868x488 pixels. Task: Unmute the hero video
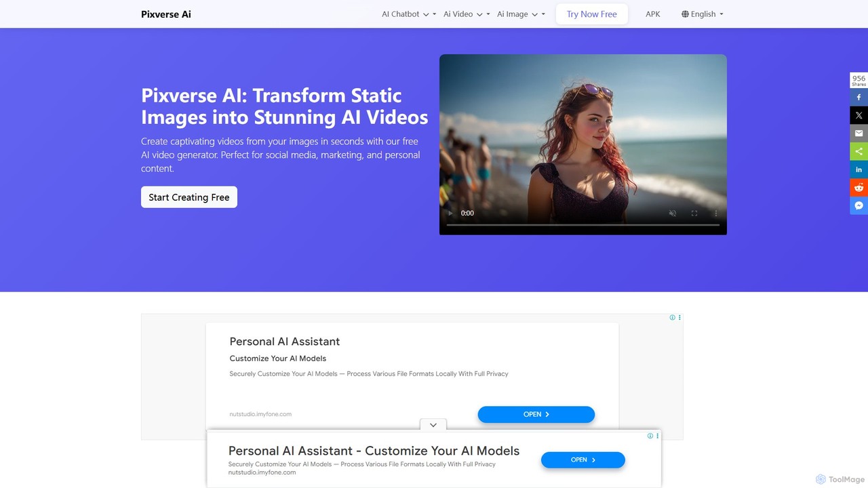click(673, 213)
